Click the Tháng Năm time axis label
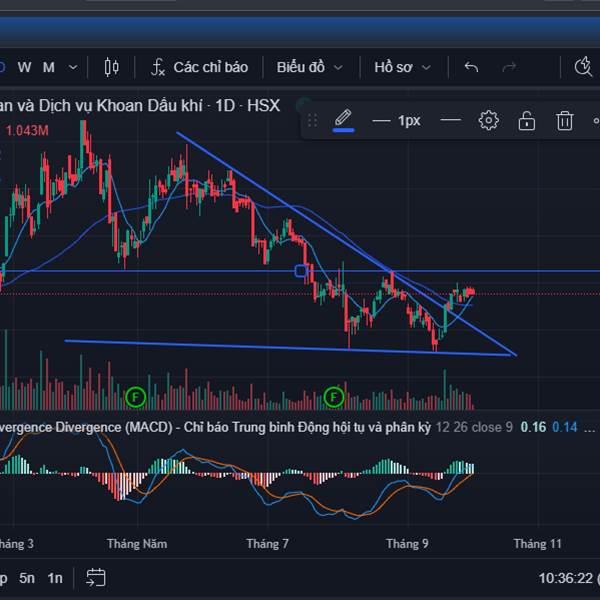 pyautogui.click(x=137, y=544)
